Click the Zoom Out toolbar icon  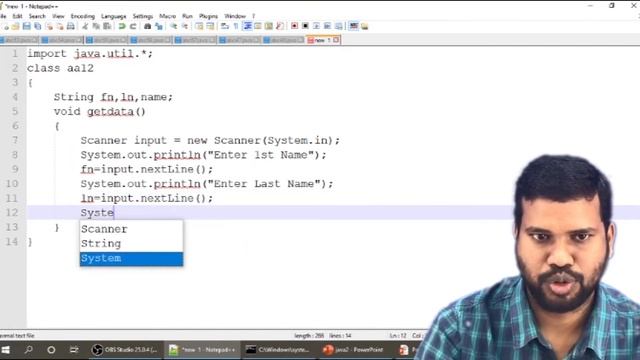click(184, 27)
